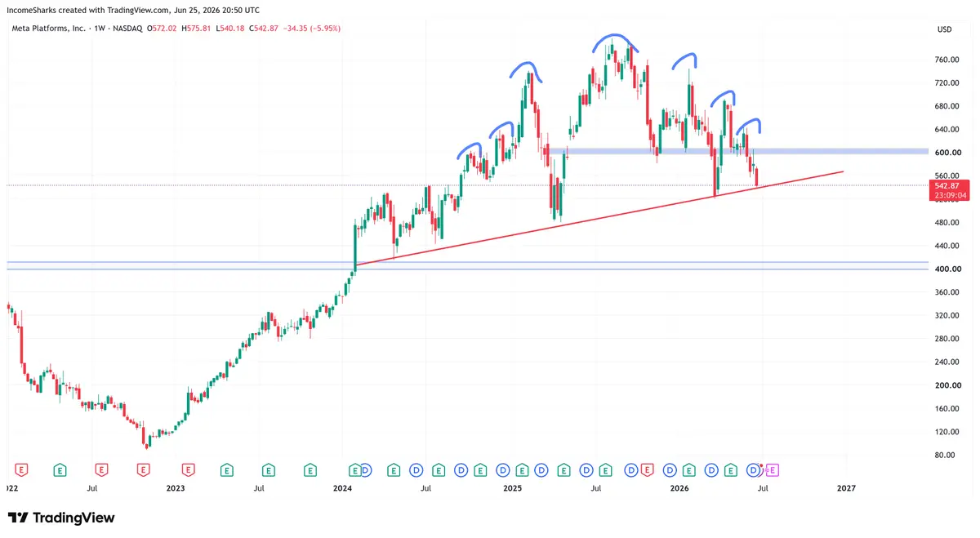Image resolution: width=980 pixels, height=538 pixels.
Task: Click the 680.00 price axis label
Action: 947,106
